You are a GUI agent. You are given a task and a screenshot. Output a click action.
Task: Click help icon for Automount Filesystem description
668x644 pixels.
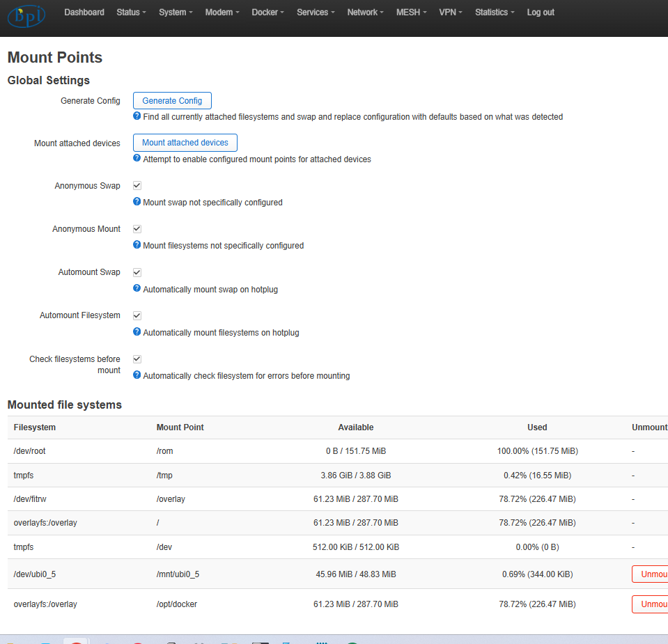click(137, 332)
